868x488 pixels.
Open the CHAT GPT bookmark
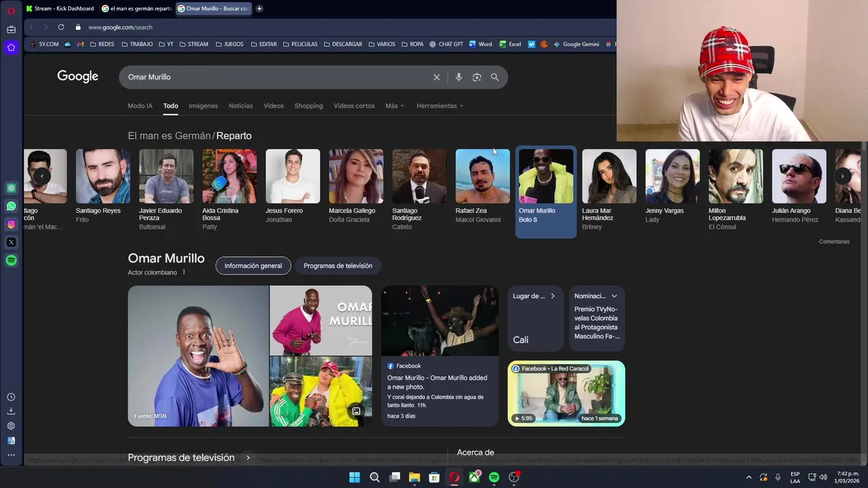446,44
